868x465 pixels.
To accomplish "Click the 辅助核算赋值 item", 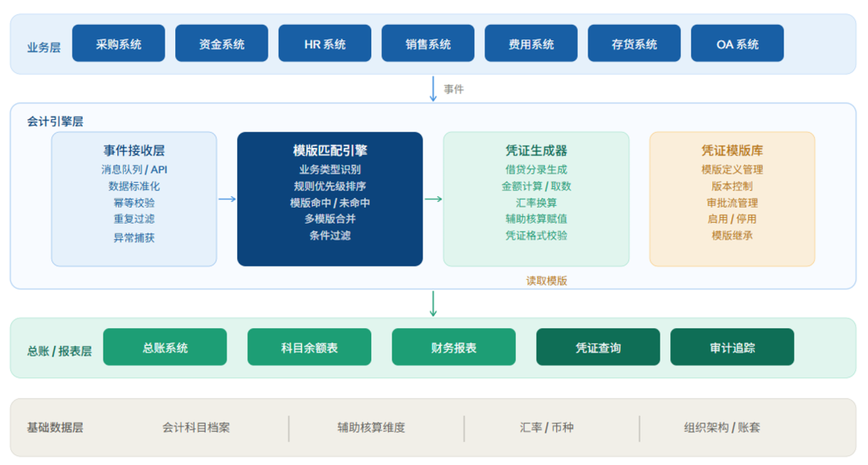I will tap(536, 219).
